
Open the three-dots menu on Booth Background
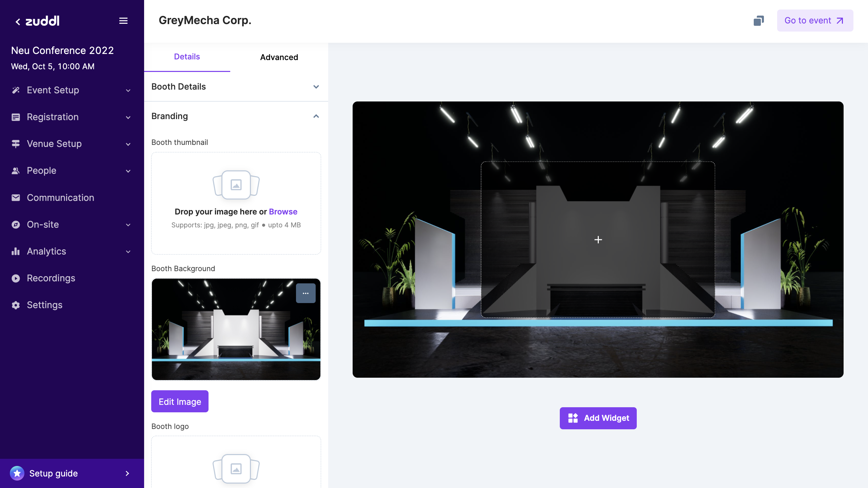305,293
